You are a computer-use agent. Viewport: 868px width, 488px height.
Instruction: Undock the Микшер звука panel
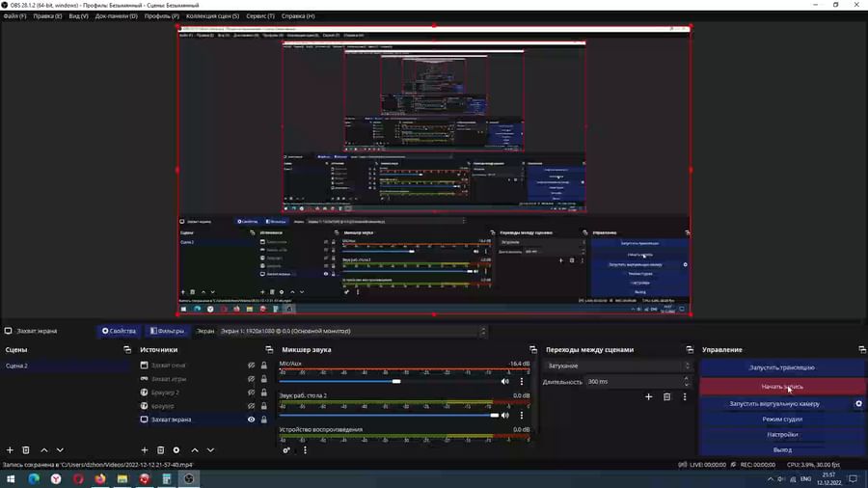coord(533,350)
